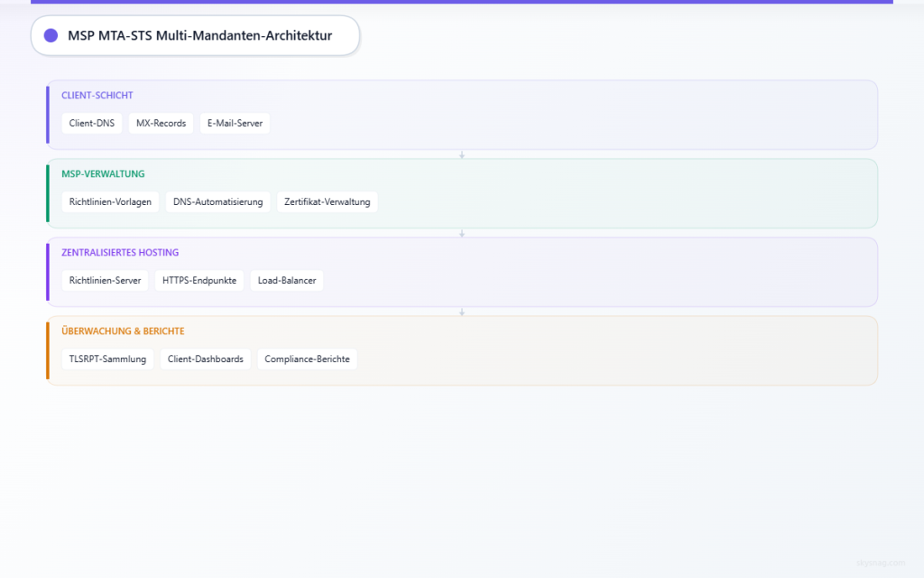The width and height of the screenshot is (924, 578).
Task: Select the E-Mail-Server chip
Action: [x=235, y=123]
